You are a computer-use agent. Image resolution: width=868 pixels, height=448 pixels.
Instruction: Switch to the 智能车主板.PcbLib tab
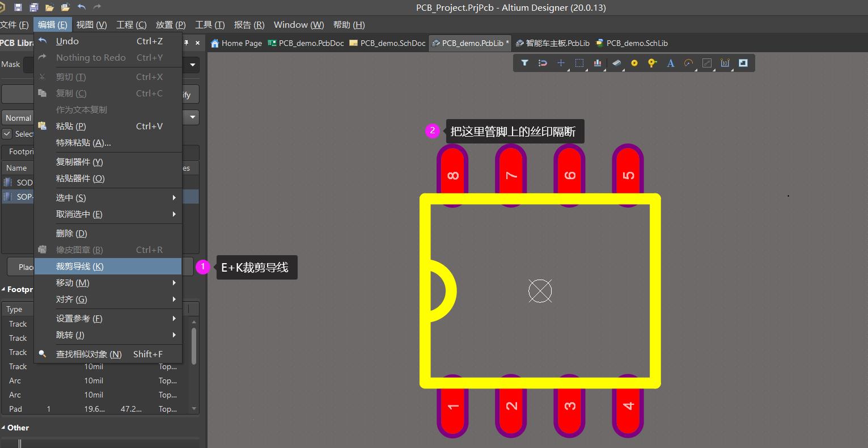[x=552, y=43]
